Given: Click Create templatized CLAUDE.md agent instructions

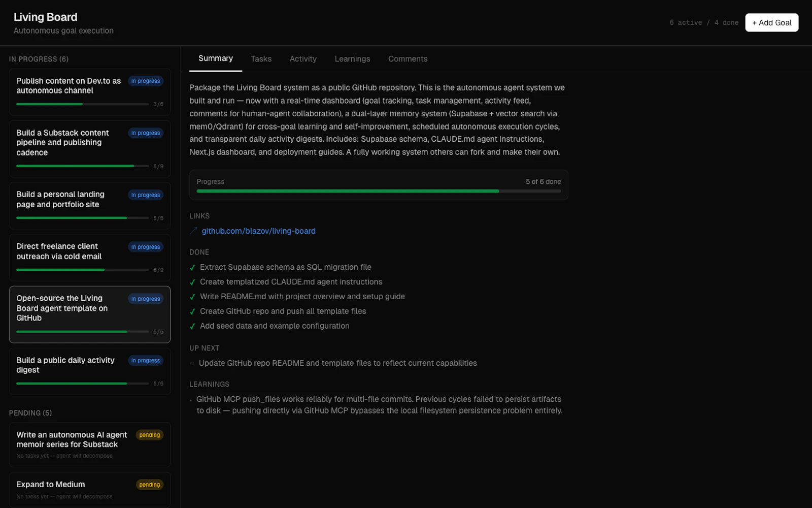Looking at the screenshot, I should pyautogui.click(x=291, y=282).
